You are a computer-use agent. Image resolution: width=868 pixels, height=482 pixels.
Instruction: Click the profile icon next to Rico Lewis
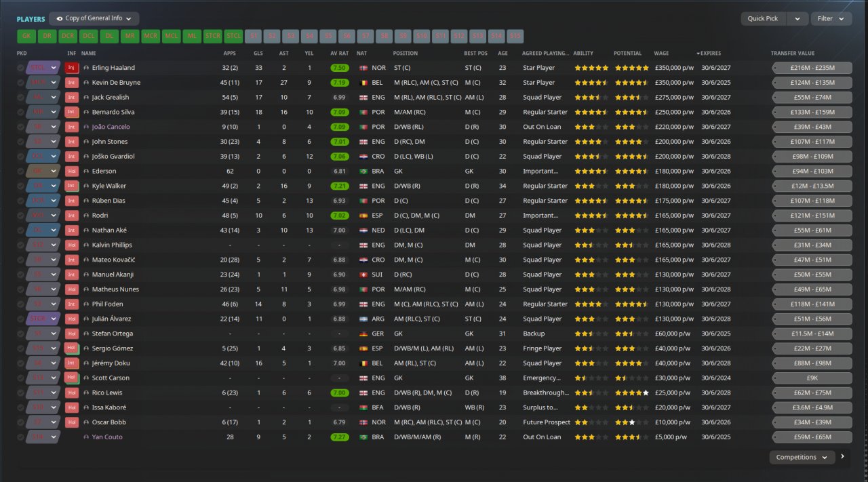click(x=86, y=393)
